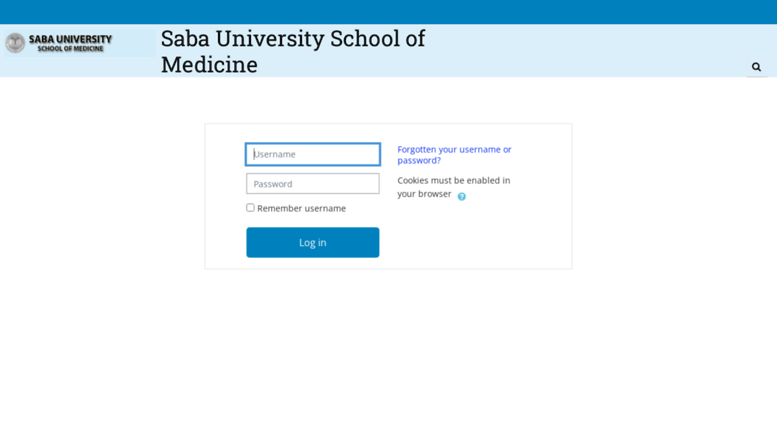Focus the Password input field
This screenshot has width=777, height=423.
coord(313,184)
